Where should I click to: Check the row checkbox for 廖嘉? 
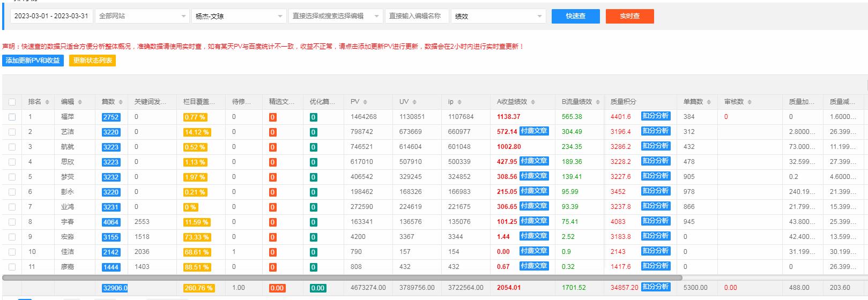click(12, 267)
